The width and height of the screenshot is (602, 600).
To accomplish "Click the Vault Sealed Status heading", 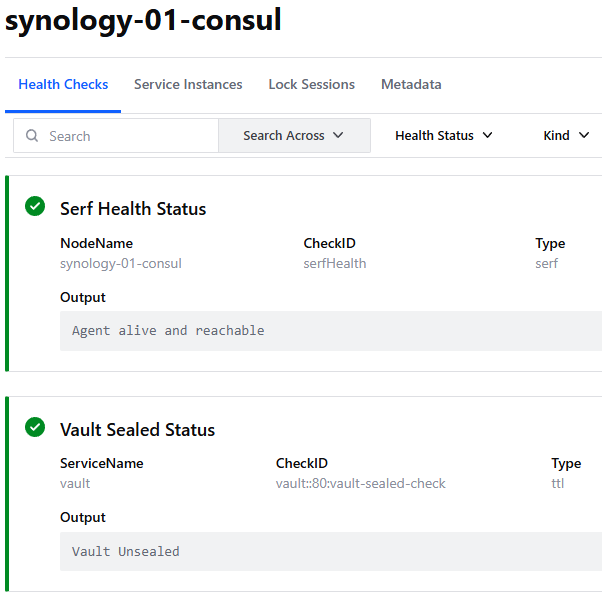I will pyautogui.click(x=137, y=430).
